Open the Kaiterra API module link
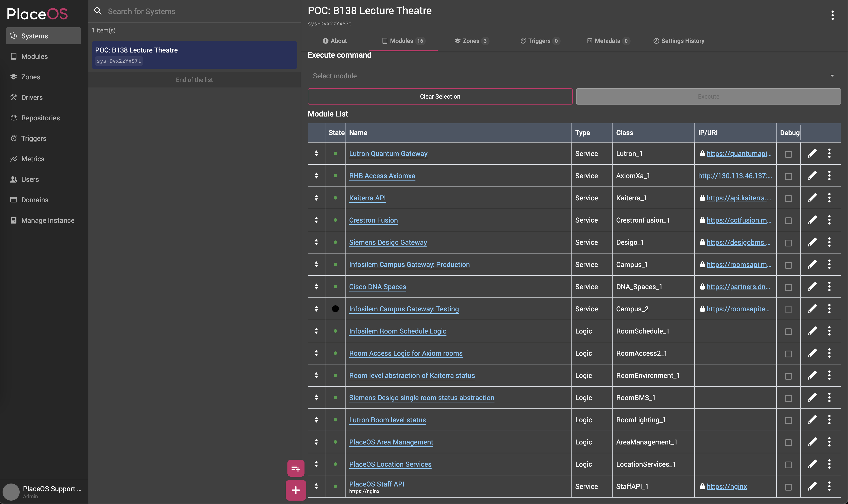The image size is (848, 504). (367, 198)
